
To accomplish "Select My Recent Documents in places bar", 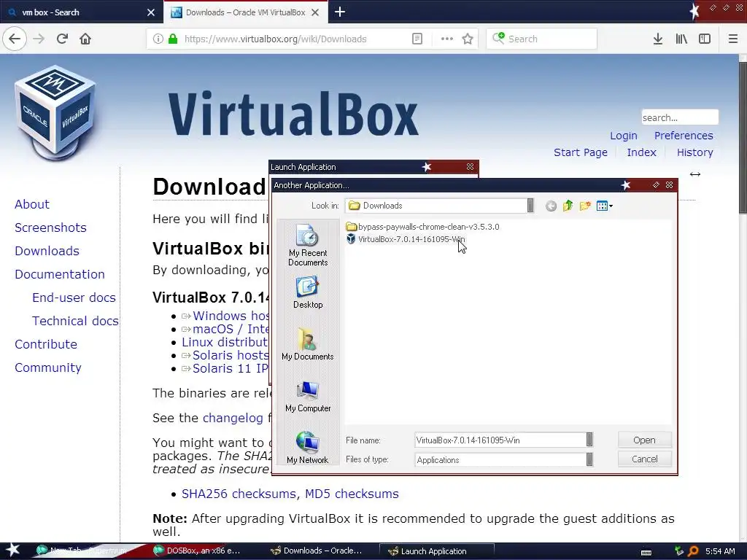I will tap(308, 245).
